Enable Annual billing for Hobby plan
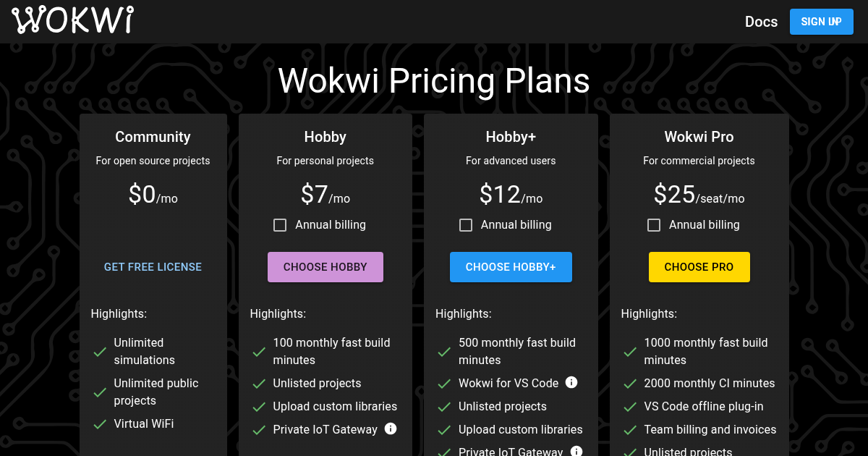Viewport: 868px width, 456px height. click(280, 225)
